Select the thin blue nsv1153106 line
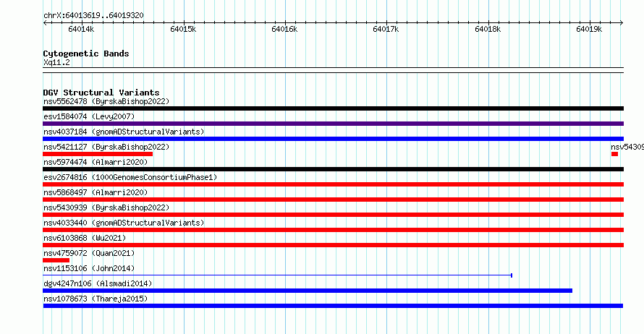The image size is (644, 334). coord(277,275)
